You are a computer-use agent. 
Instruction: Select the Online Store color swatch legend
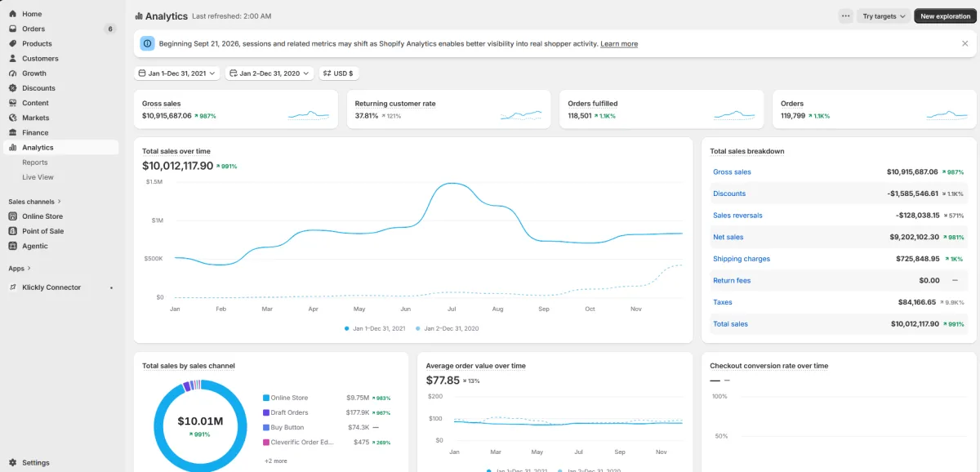266,398
